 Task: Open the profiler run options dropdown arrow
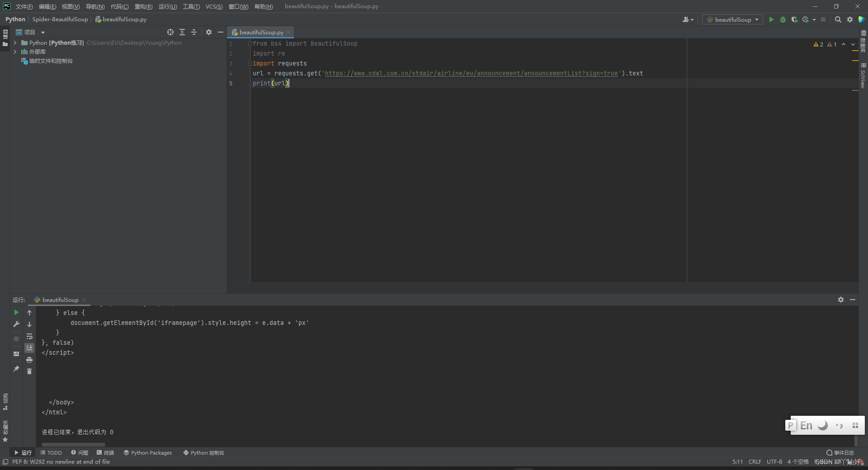pyautogui.click(x=814, y=20)
